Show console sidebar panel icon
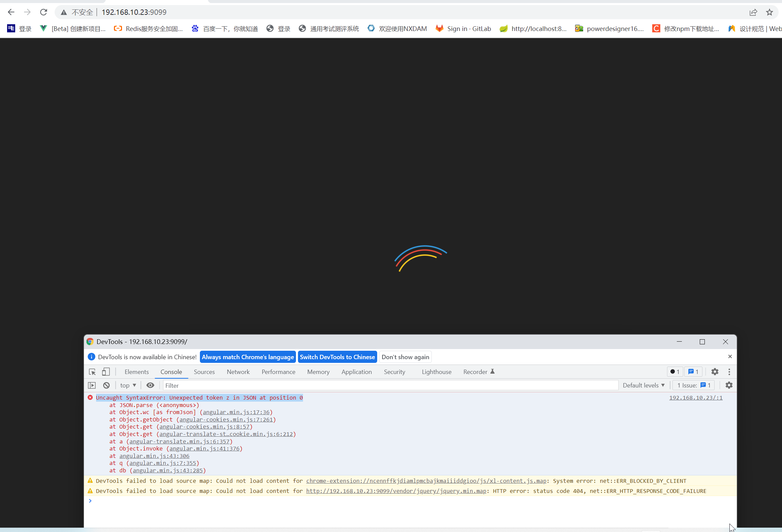 [x=92, y=385]
